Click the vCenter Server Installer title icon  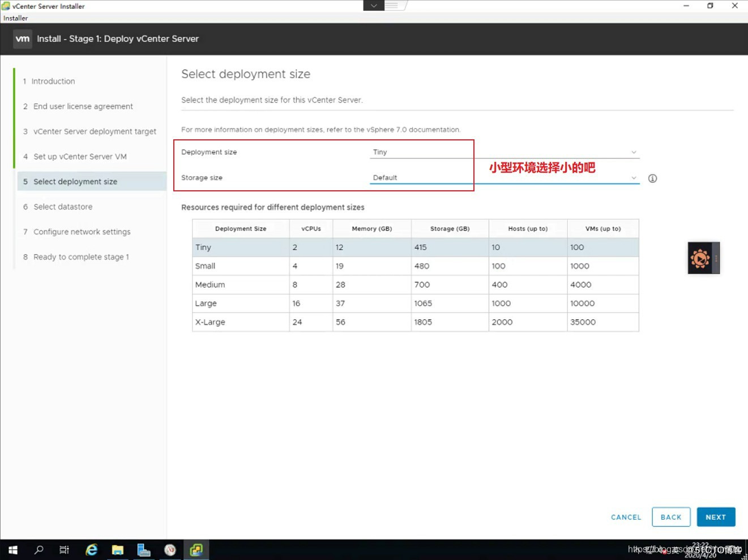6,6
